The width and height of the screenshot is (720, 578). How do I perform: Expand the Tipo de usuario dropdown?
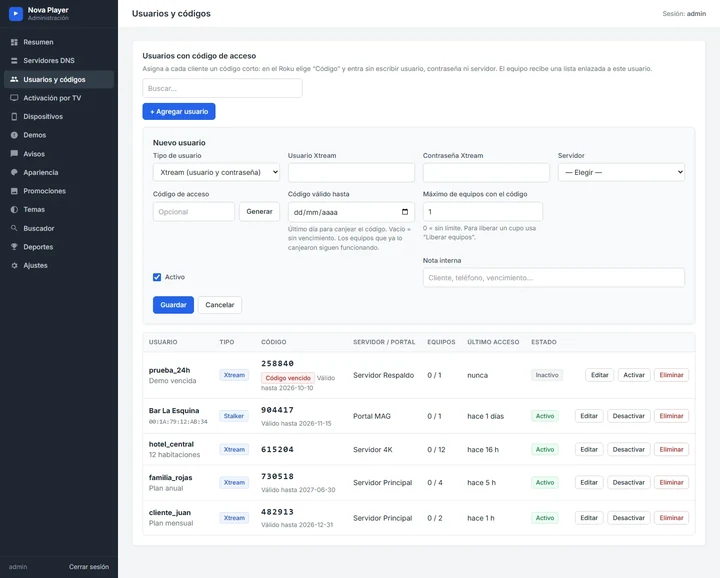click(x=216, y=172)
